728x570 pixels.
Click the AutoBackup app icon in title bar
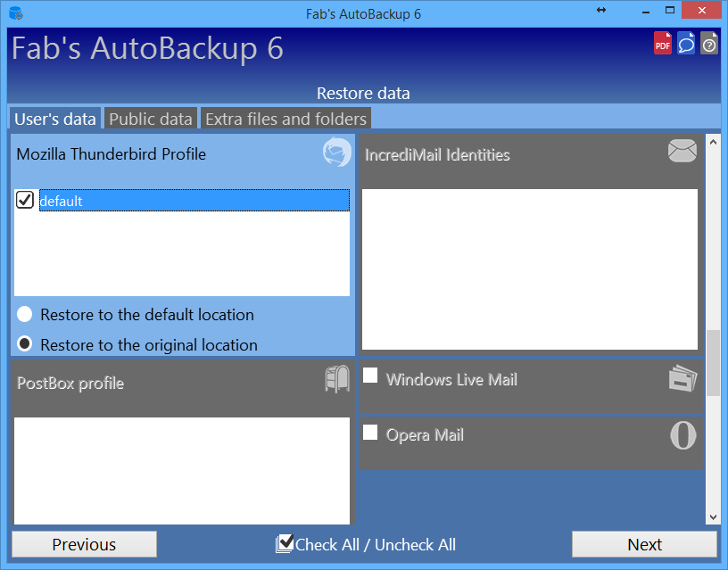(x=16, y=13)
